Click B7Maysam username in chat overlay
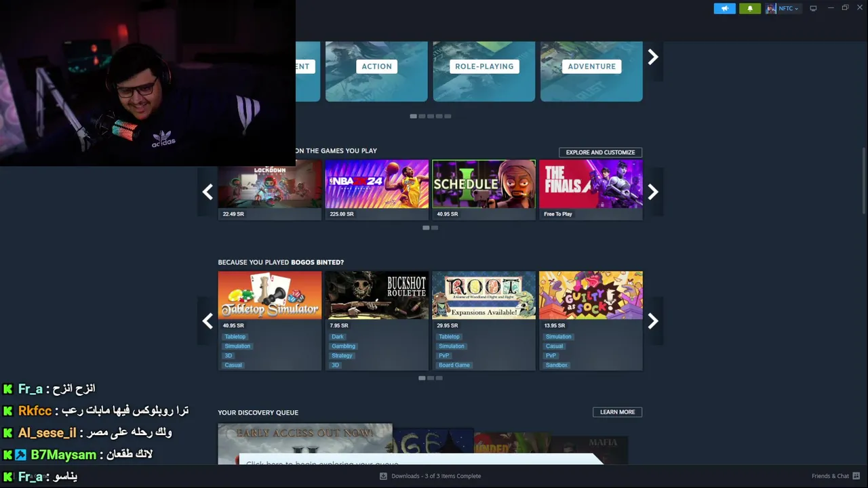This screenshot has height=488, width=868. tap(64, 454)
